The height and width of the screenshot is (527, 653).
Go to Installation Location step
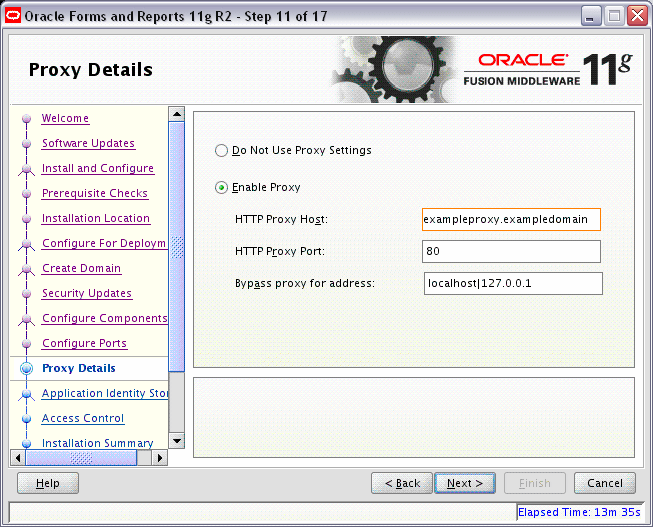96,218
